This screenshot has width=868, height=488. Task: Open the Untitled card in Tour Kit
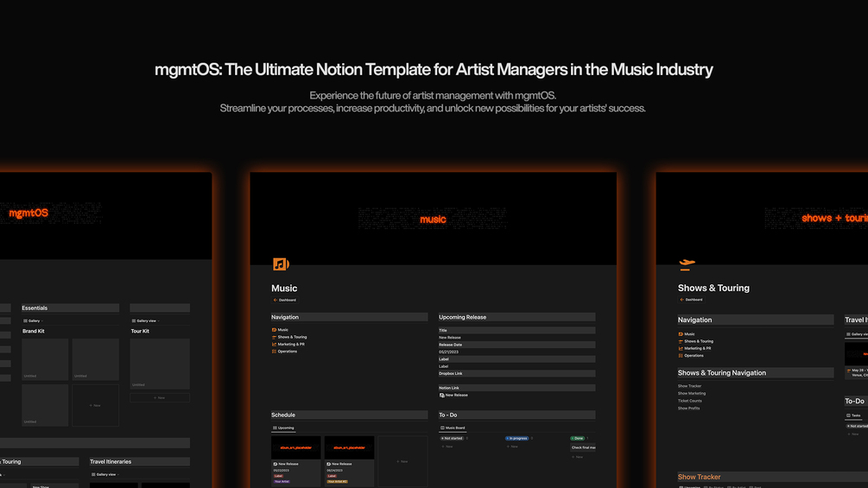tap(160, 364)
